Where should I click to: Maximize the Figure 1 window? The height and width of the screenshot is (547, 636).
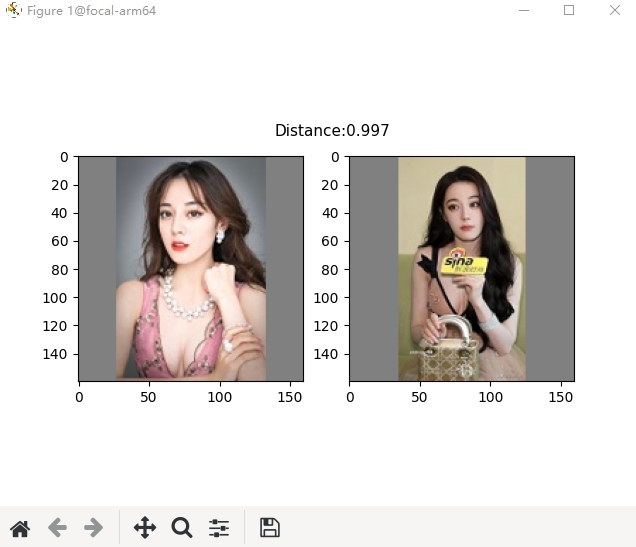click(x=569, y=11)
